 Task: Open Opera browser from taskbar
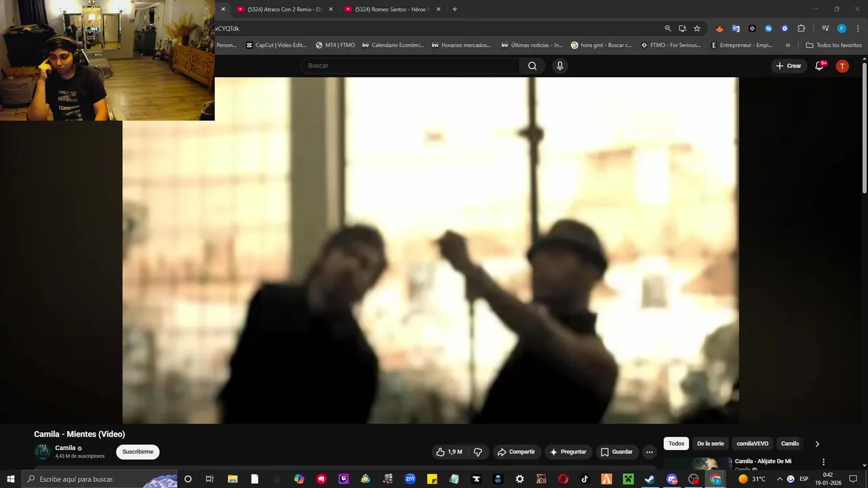pyautogui.click(x=563, y=479)
